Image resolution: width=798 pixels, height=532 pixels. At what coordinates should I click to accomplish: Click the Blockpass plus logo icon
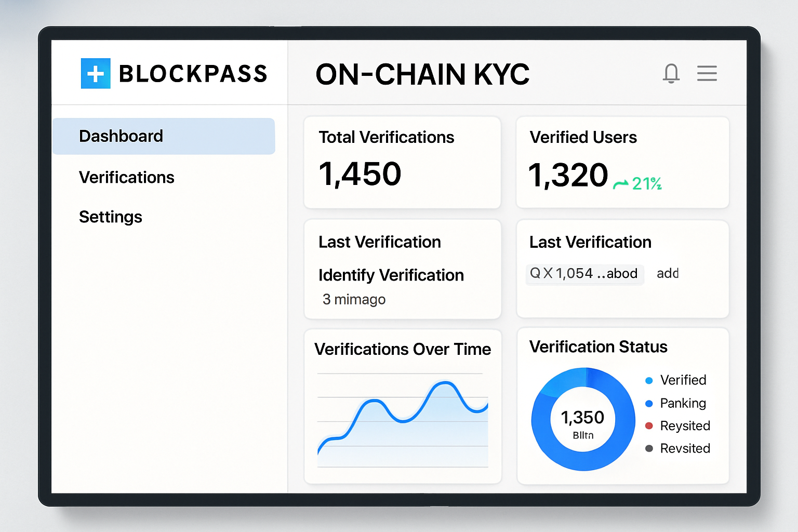[96, 73]
